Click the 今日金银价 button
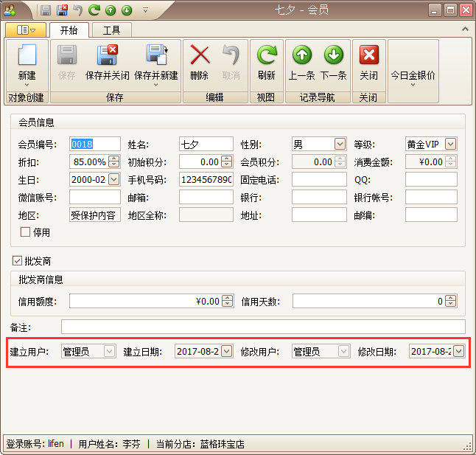This screenshot has width=476, height=455. click(x=413, y=75)
